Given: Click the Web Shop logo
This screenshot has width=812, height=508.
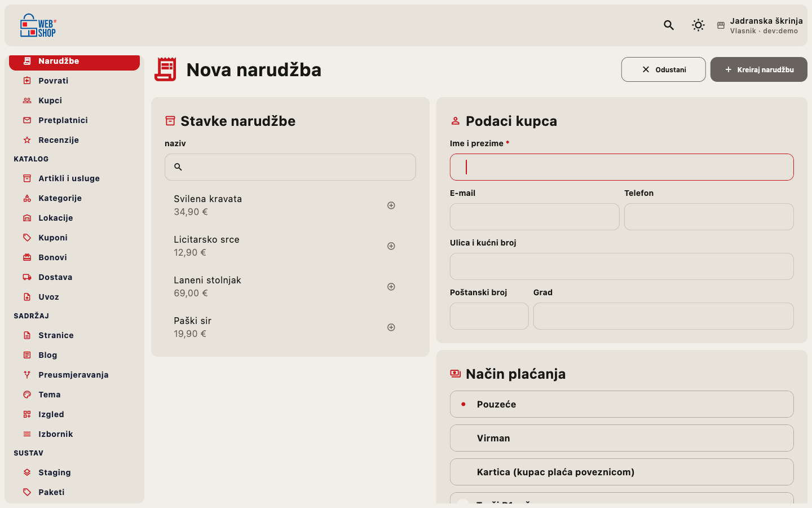Looking at the screenshot, I should [38, 25].
